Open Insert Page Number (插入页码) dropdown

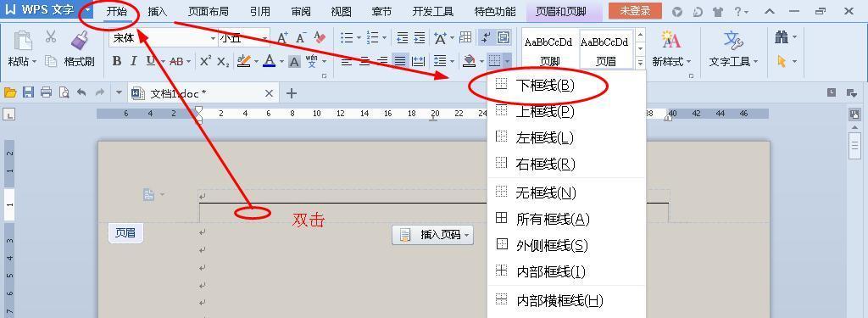point(433,235)
